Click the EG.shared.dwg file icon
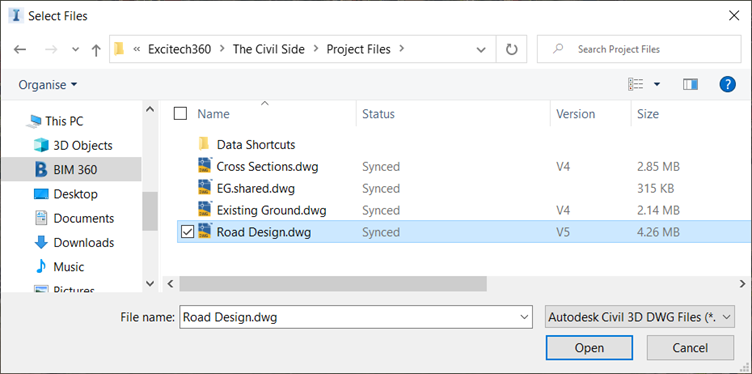 point(205,188)
